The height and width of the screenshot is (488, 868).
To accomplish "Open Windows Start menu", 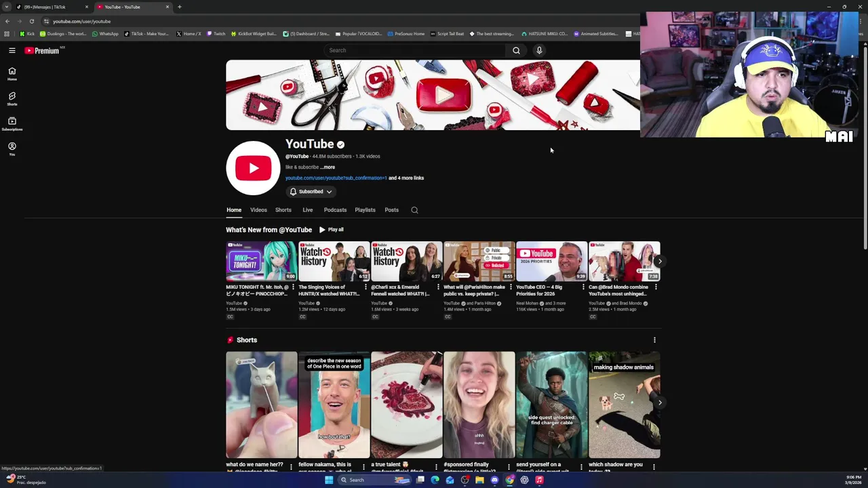I will 329,480.
